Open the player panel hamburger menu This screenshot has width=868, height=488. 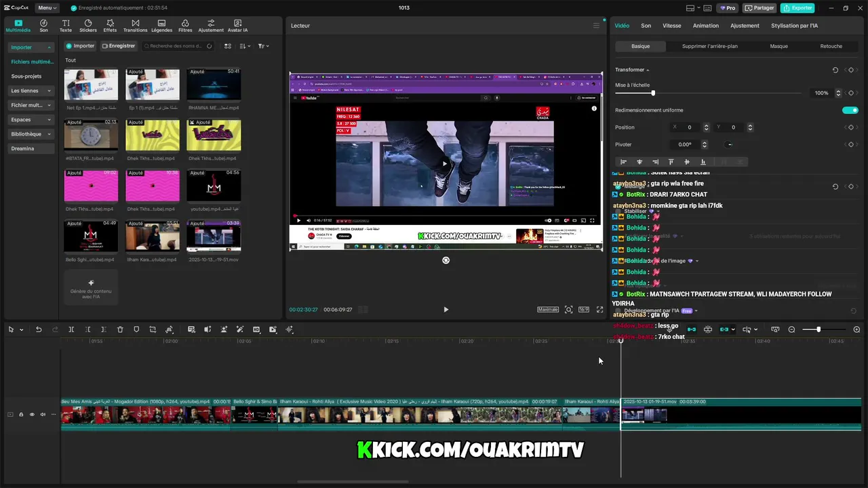click(596, 26)
